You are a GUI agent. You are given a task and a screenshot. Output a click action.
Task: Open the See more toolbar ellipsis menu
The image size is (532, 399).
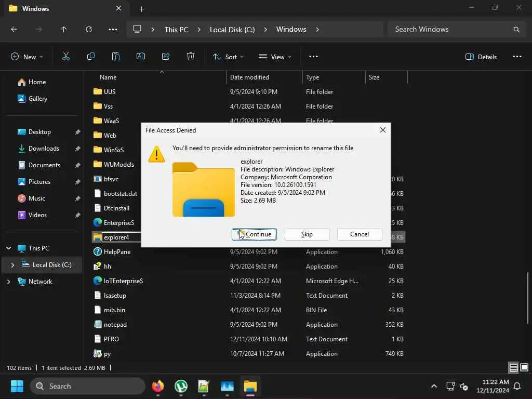(x=313, y=56)
